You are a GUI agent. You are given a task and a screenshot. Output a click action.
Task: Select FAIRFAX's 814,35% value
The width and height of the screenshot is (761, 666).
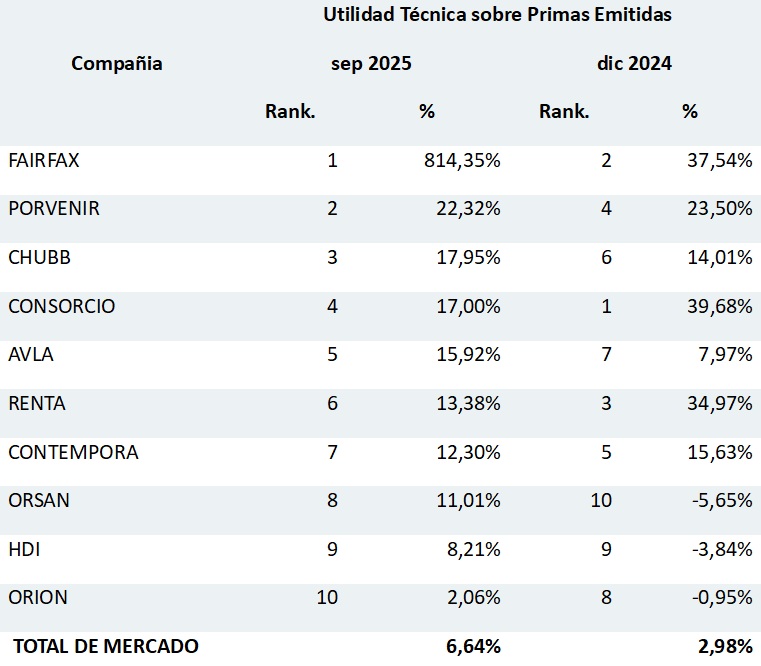pos(462,161)
